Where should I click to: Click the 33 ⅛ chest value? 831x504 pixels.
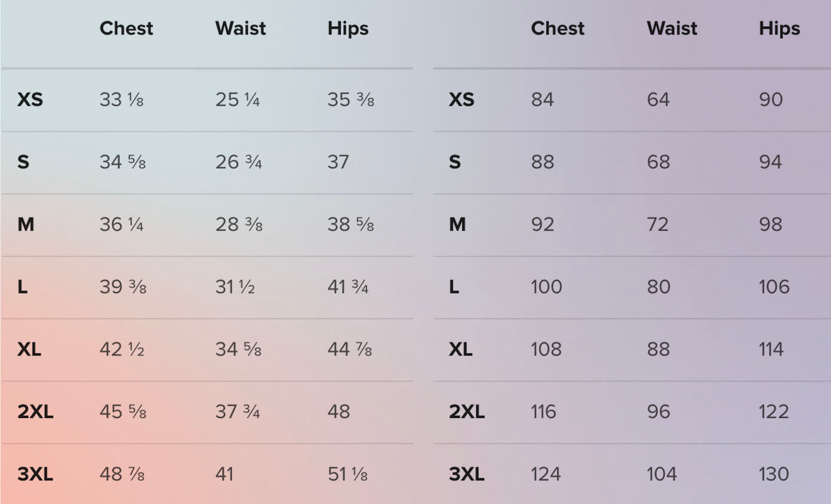(x=121, y=100)
